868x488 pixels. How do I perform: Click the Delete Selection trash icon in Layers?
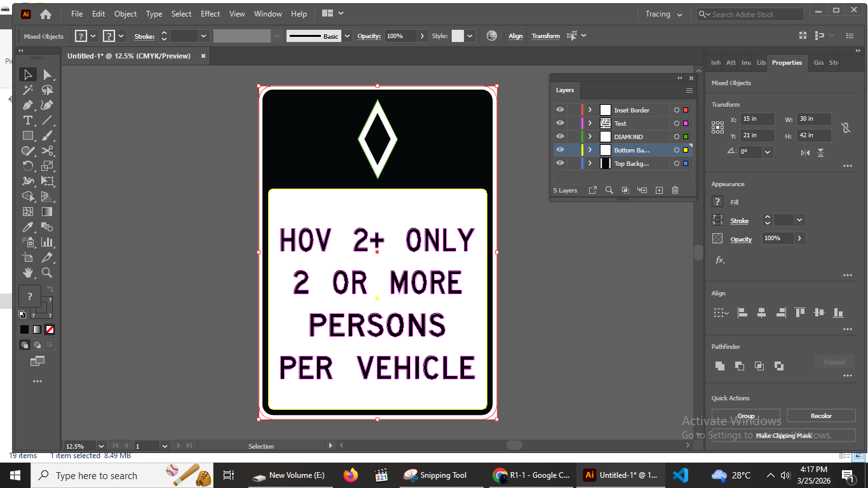coord(675,190)
